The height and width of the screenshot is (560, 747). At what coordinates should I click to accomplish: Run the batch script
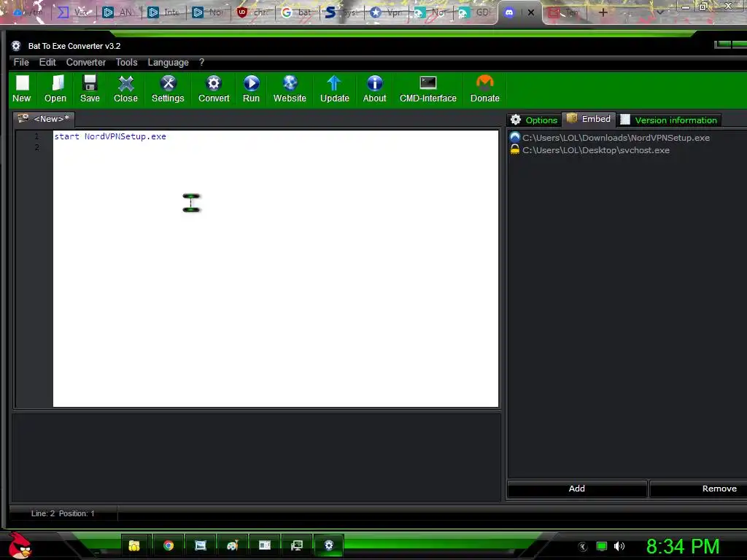(251, 88)
